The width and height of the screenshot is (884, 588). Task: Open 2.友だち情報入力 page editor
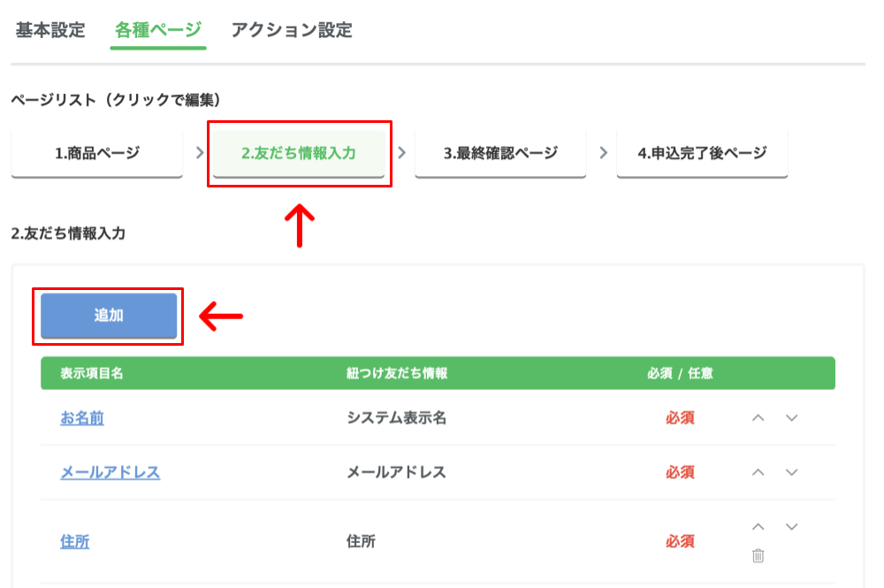coord(299,153)
